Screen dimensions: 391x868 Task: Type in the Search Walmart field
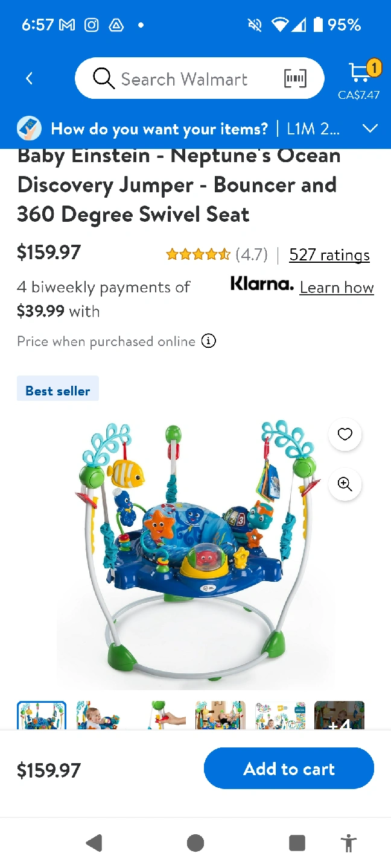pyautogui.click(x=184, y=79)
